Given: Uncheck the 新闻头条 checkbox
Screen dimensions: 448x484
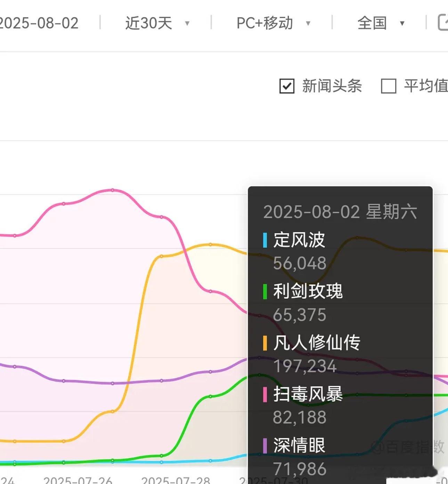Looking at the screenshot, I should click(x=287, y=86).
